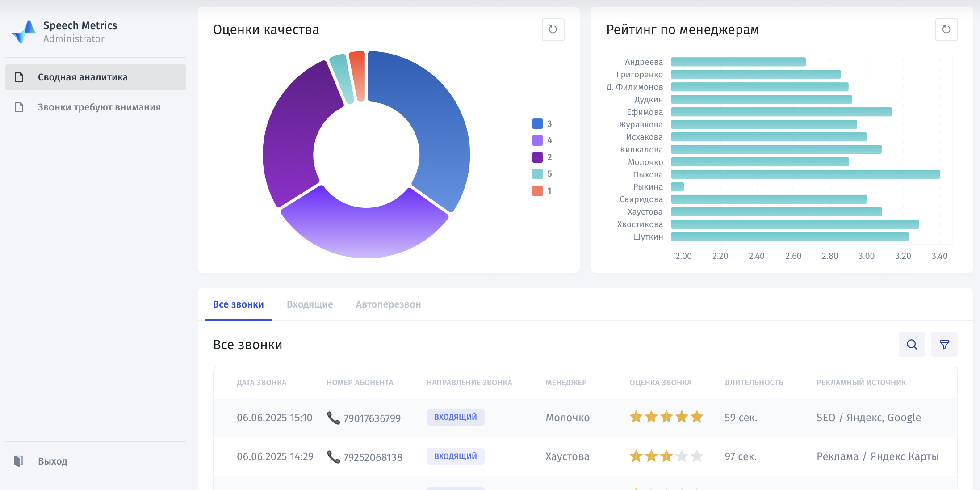The width and height of the screenshot is (980, 490).
Task: Open search for Все звонки
Action: [x=912, y=344]
